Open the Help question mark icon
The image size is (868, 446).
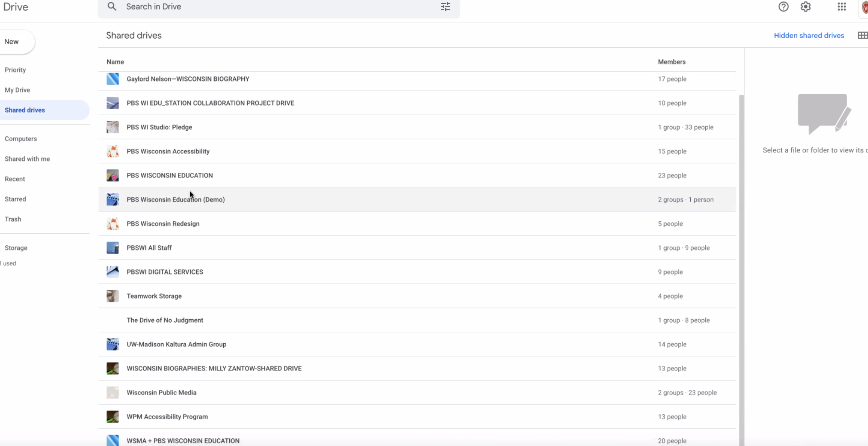783,6
